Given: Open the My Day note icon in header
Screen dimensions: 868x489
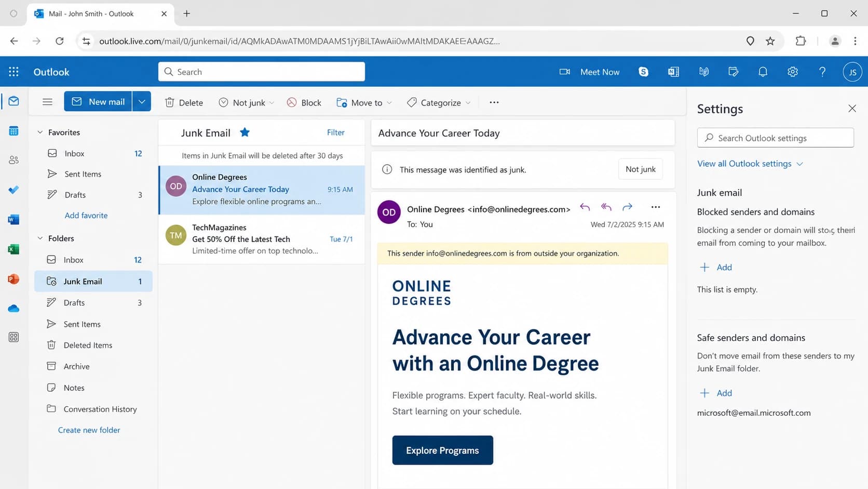Looking at the screenshot, I should coord(733,72).
